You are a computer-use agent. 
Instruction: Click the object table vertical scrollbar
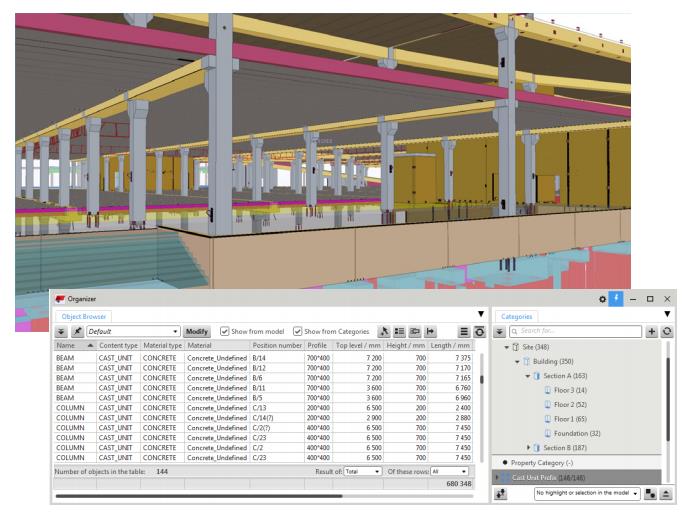tap(482, 379)
